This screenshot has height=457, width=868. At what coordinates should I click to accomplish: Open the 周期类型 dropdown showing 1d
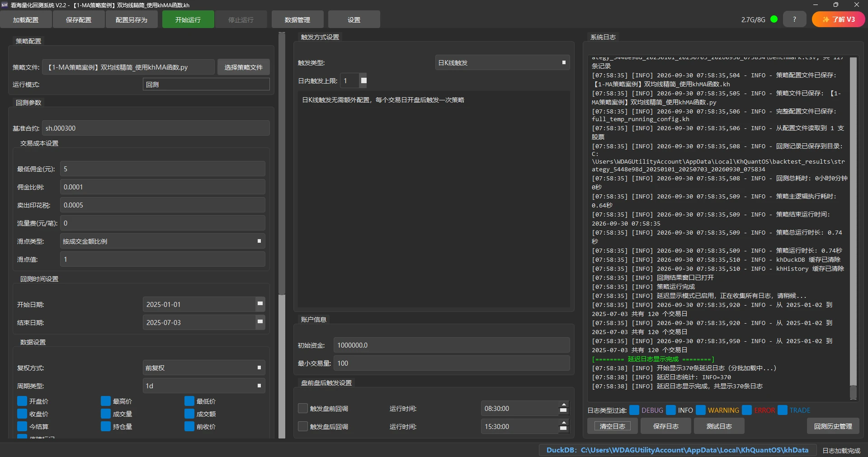point(204,386)
